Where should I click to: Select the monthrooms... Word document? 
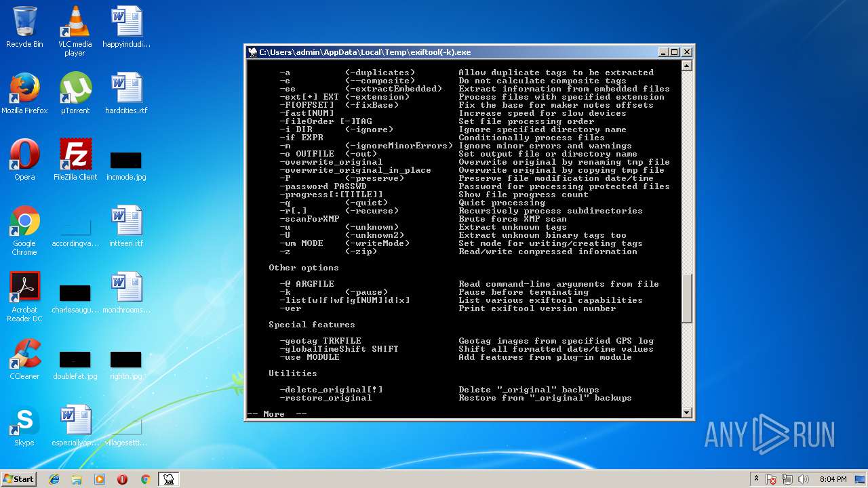pyautogui.click(x=126, y=293)
